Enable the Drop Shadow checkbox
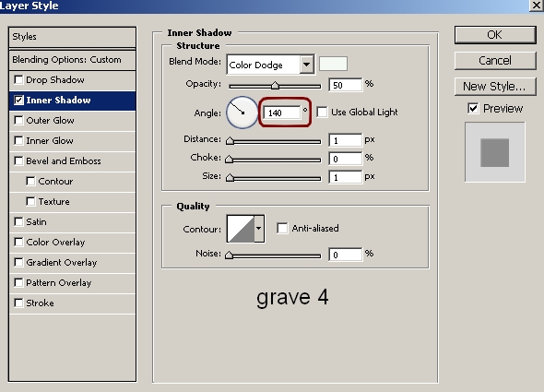Screen dimensions: 544x392 point(18,80)
